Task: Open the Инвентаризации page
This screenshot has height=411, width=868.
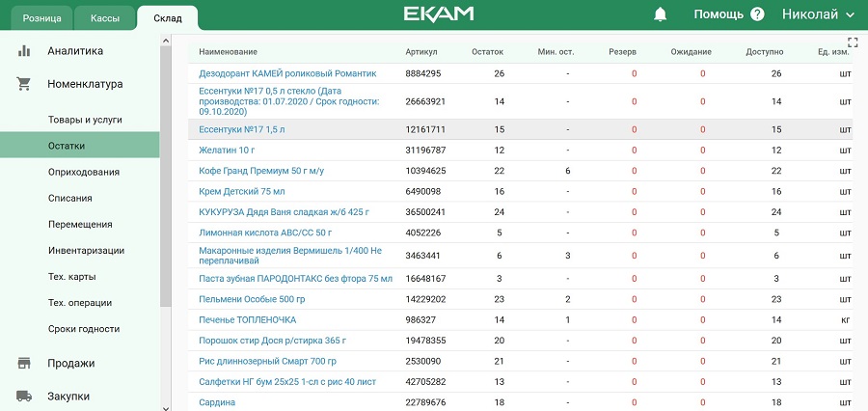Action: [x=87, y=251]
